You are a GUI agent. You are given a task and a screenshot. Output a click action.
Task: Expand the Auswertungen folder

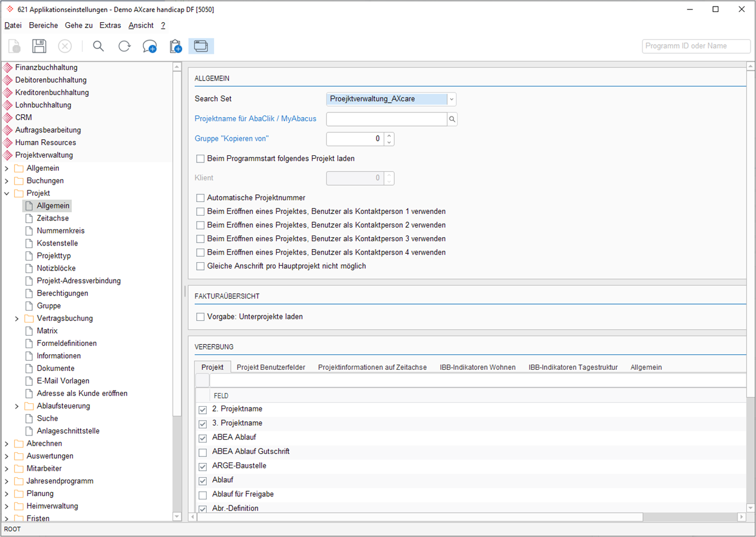pyautogui.click(x=7, y=456)
